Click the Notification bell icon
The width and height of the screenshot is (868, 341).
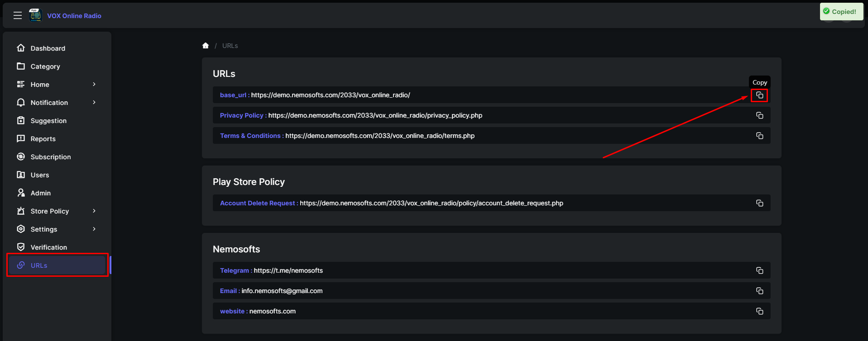21,102
